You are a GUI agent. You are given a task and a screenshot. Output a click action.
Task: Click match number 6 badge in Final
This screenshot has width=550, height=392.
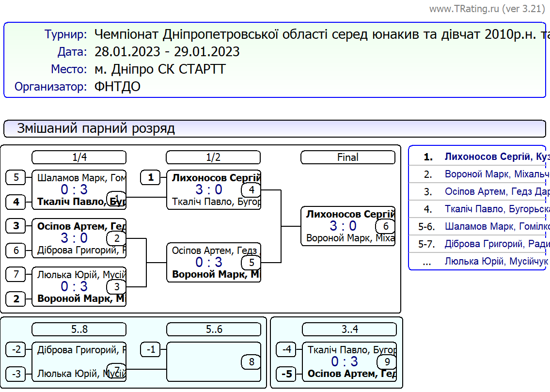(x=385, y=226)
